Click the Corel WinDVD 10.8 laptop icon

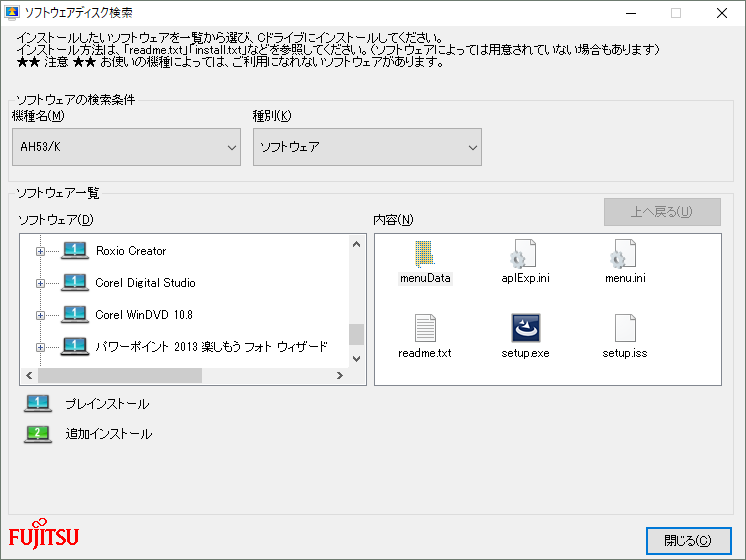click(x=75, y=314)
